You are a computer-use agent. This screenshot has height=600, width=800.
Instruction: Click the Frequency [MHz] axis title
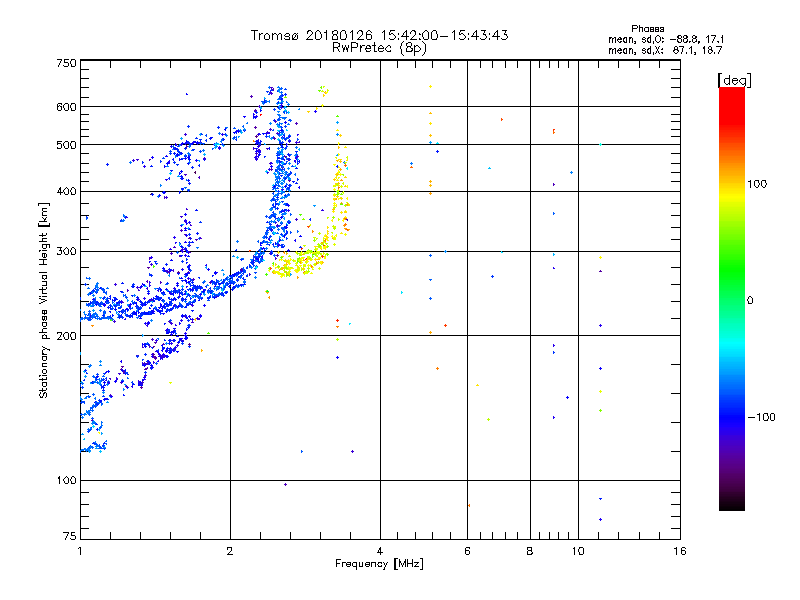click(379, 564)
